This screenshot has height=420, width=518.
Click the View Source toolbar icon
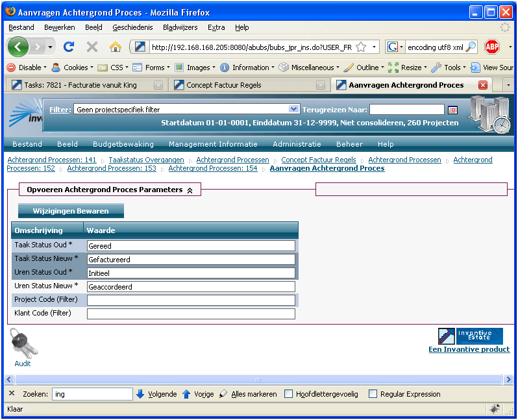point(475,68)
